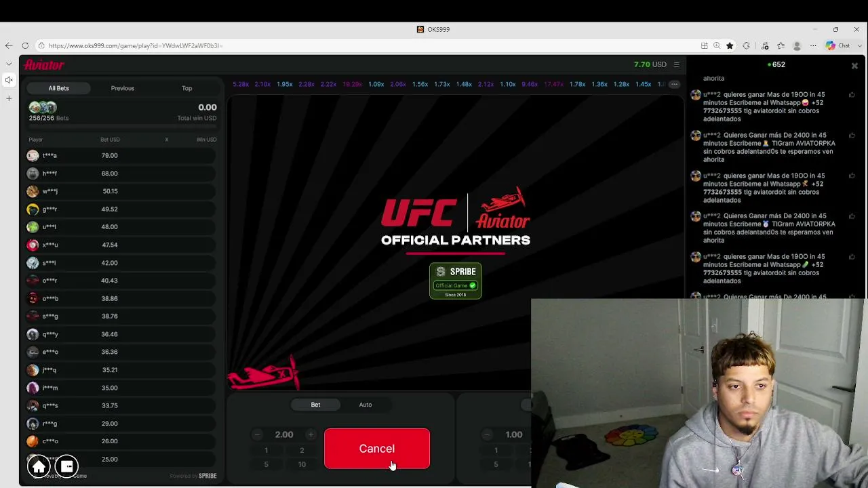Click player s***l avatar
The width and height of the screenshot is (868, 488).
[x=33, y=263]
